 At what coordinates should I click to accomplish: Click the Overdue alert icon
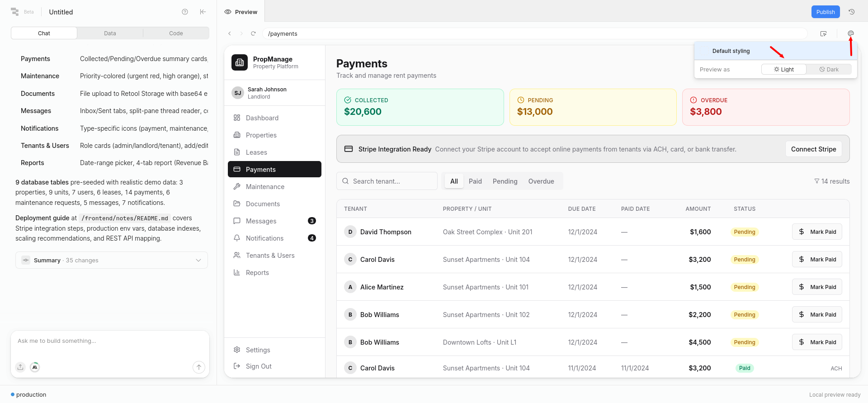click(x=693, y=100)
